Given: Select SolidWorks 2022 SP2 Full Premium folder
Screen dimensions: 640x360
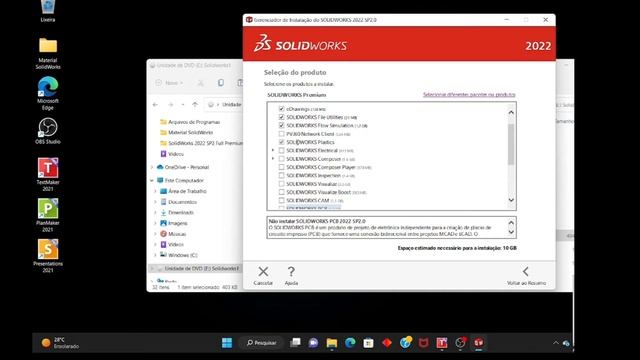Looking at the screenshot, I should click(202, 143).
